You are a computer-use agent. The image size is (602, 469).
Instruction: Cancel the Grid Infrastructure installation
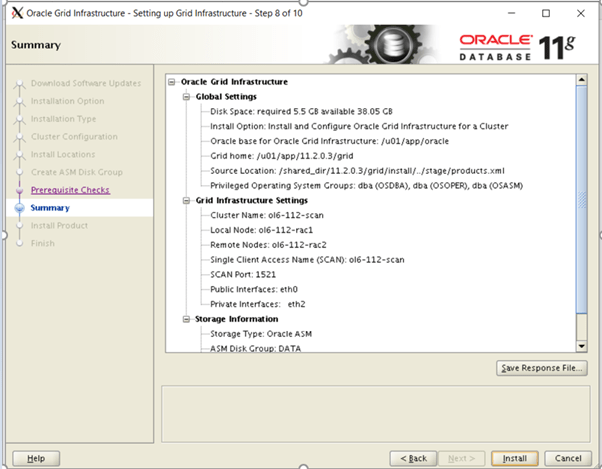[x=567, y=458]
